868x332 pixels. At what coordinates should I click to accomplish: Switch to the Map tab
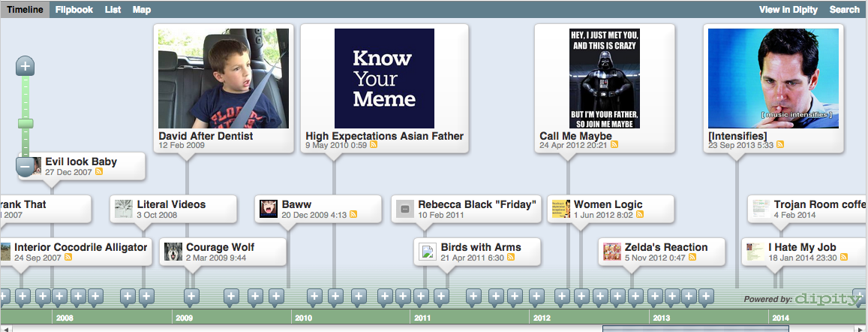[142, 10]
